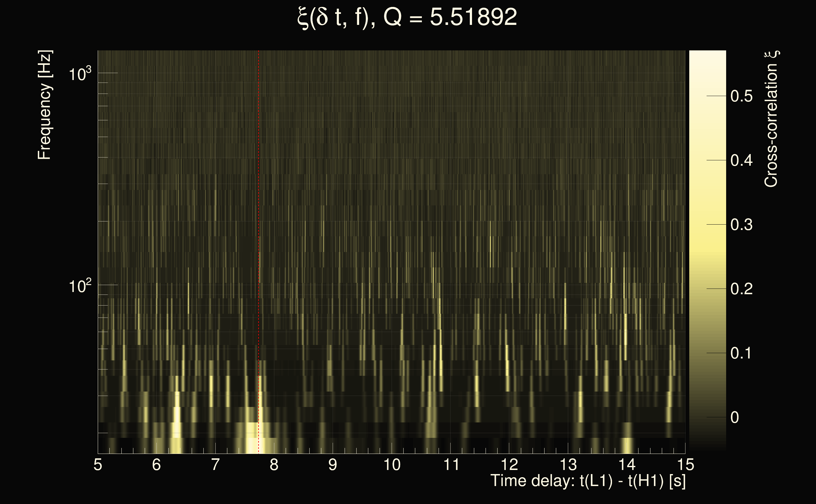Click x-axis tick label 14
Viewport: 816px width, 504px height.
coord(627,465)
